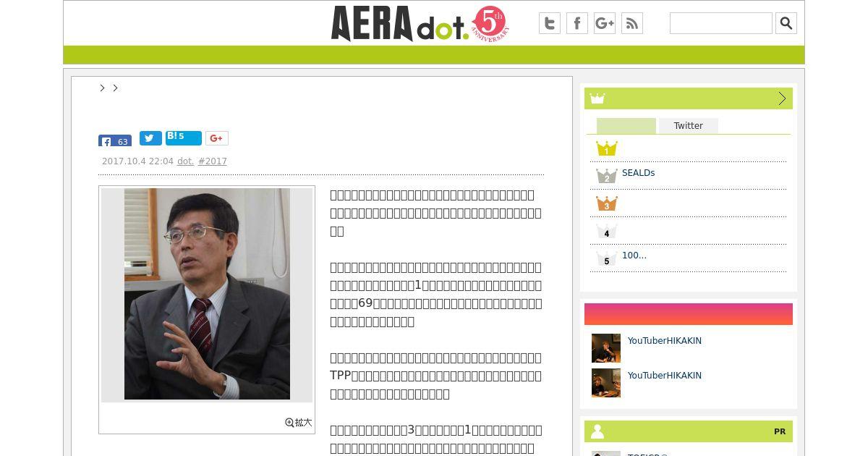Share article via Facebook button showing 63
This screenshot has width=868, height=456.
pos(115,140)
